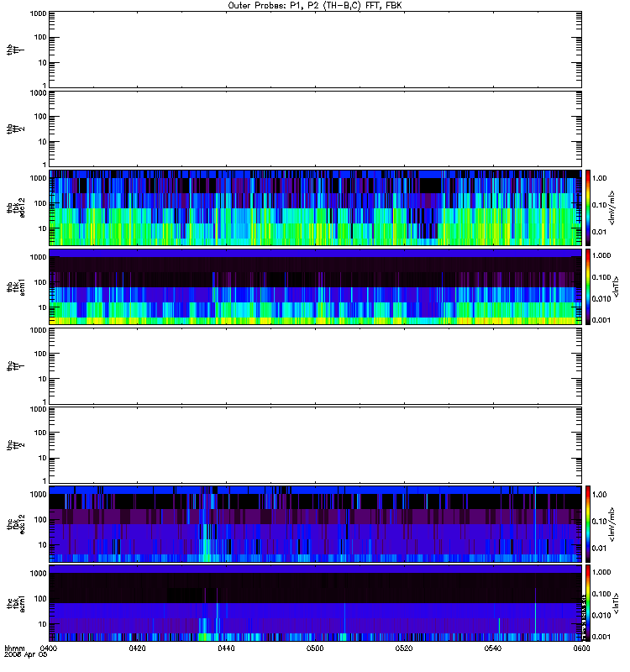
Task: Click the 'thc fff 2' y-axis title
Action: (15, 445)
